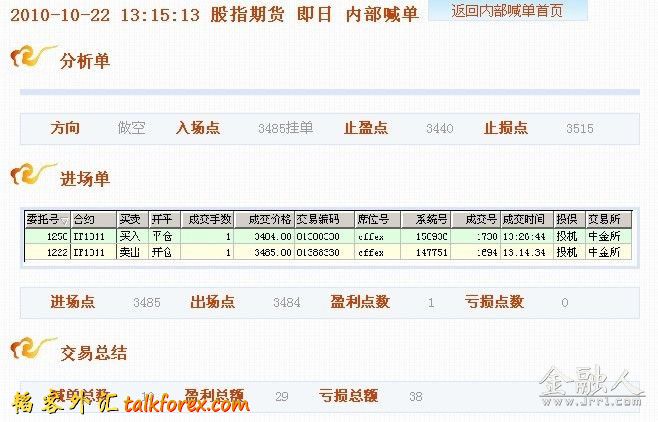Click the 3485挂单 entry value

286,128
